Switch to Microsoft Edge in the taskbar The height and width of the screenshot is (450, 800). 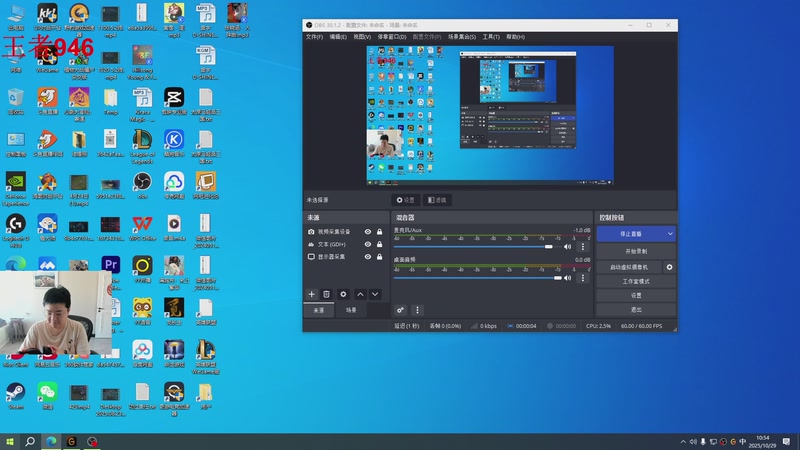point(51,441)
